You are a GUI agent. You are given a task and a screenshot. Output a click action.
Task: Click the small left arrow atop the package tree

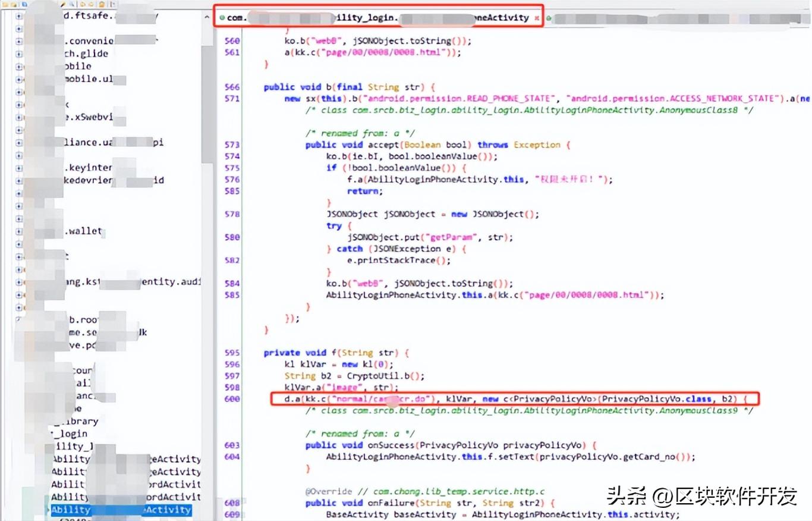206,16
